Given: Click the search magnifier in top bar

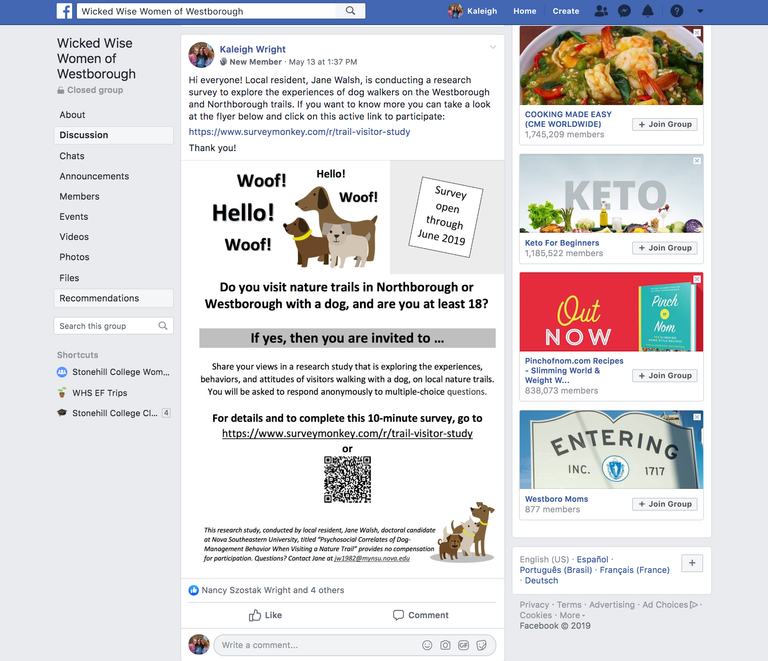Looking at the screenshot, I should point(350,11).
